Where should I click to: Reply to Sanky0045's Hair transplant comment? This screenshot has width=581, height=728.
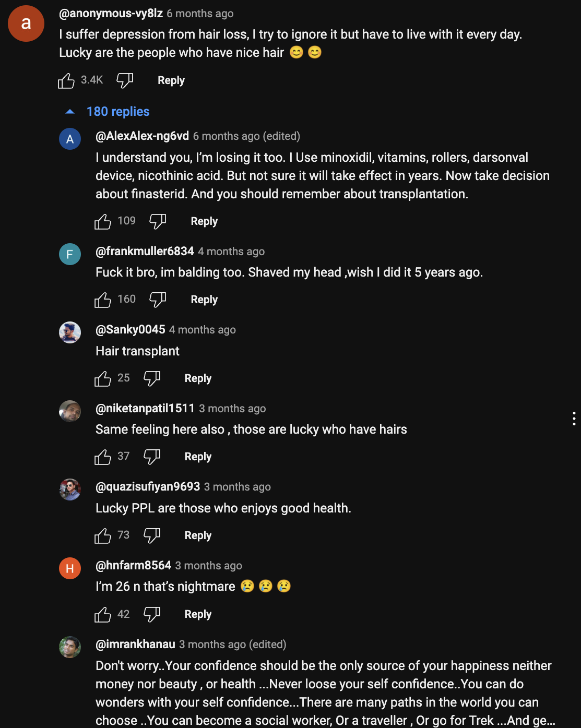point(198,378)
